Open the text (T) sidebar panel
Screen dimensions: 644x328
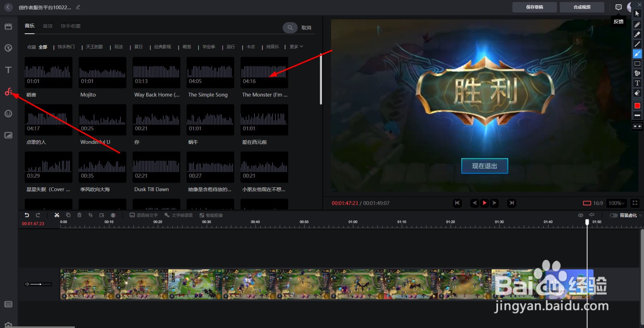click(x=8, y=70)
